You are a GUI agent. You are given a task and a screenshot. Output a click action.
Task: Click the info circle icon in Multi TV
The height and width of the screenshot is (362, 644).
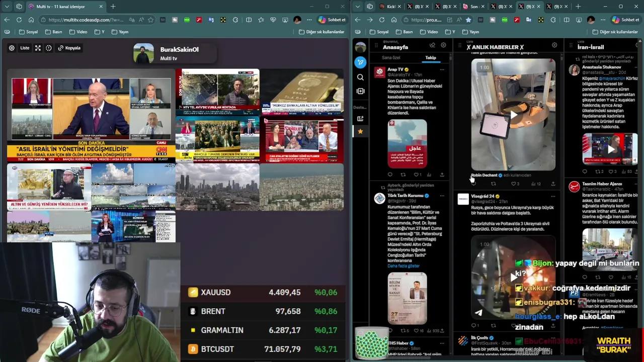point(49,48)
